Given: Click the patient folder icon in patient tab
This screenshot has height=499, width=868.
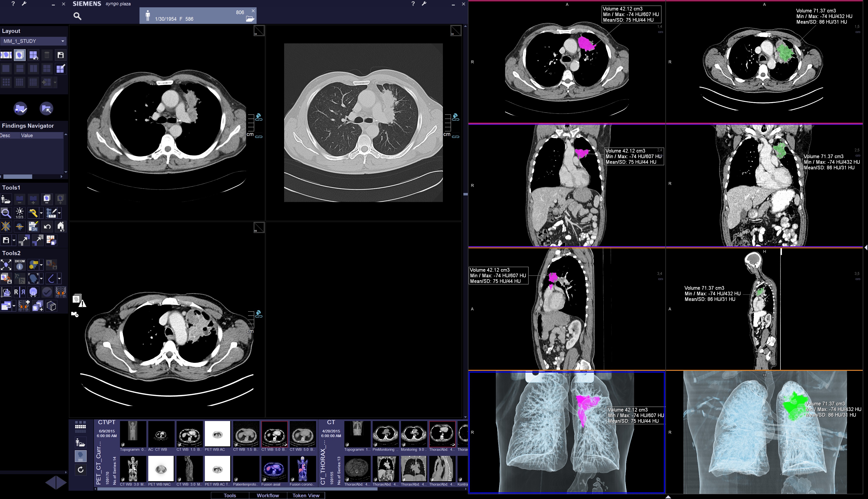Looking at the screenshot, I should pos(250,19).
